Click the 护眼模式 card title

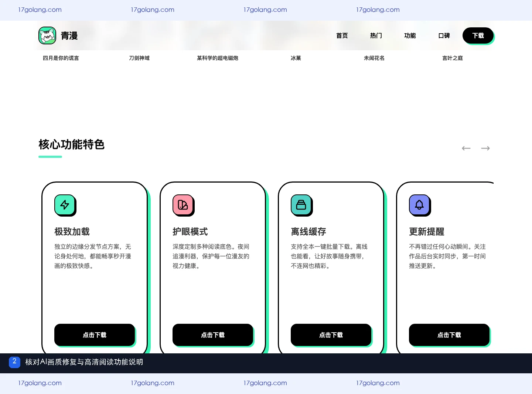point(190,232)
